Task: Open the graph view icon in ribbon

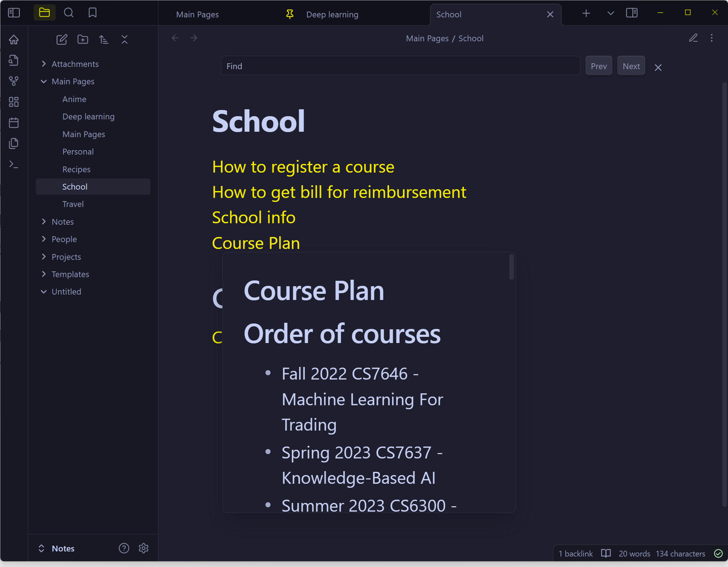Action: (14, 81)
